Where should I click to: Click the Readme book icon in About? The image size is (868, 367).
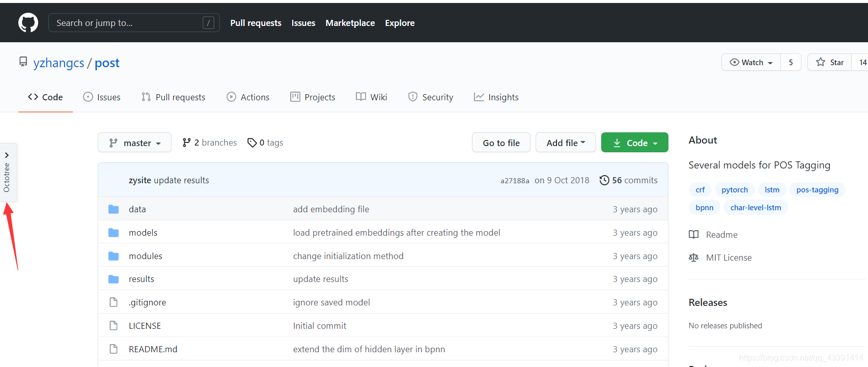tap(693, 235)
